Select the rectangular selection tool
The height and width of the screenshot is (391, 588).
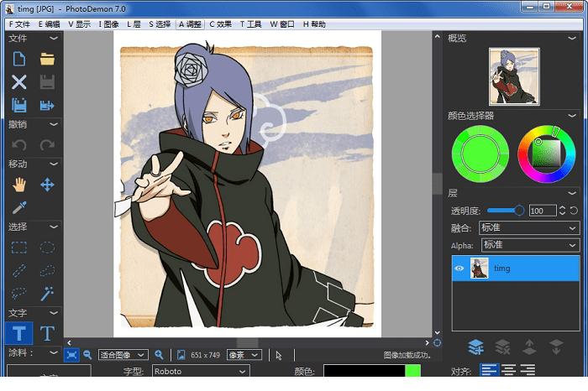[x=19, y=248]
